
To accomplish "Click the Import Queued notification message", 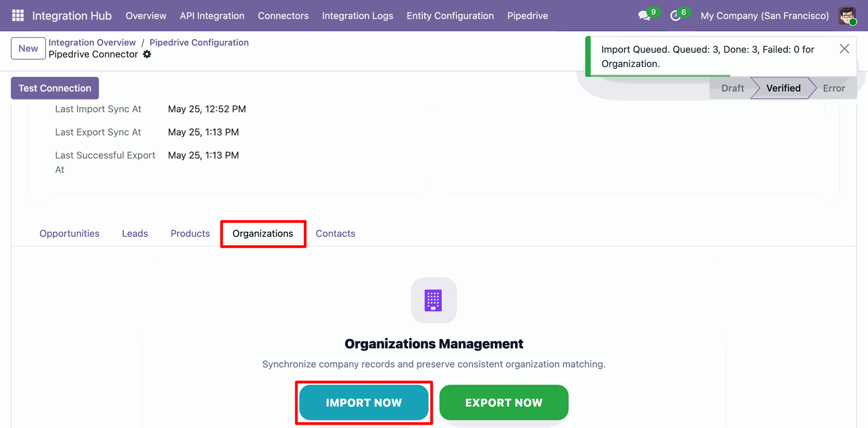I will pos(708,57).
